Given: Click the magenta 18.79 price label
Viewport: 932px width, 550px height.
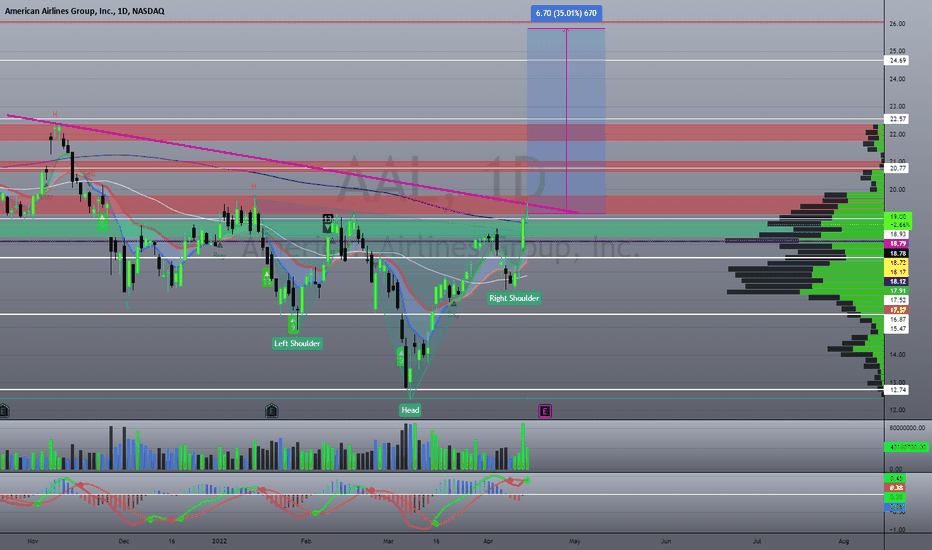Looking at the screenshot, I should [x=898, y=244].
